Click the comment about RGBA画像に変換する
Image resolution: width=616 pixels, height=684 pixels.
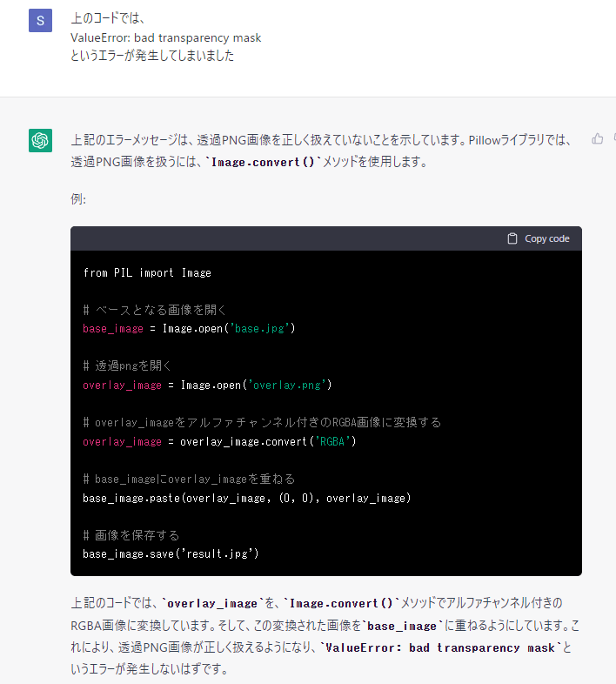(262, 422)
